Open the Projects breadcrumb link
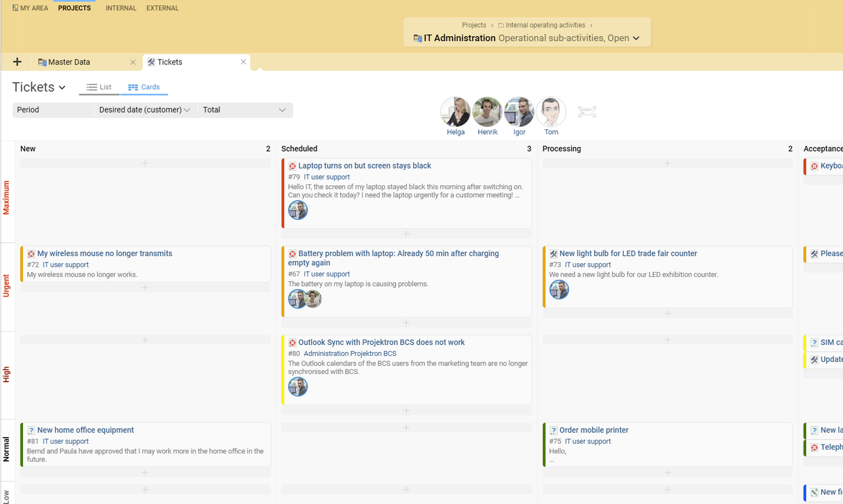The height and width of the screenshot is (504, 843). click(474, 25)
